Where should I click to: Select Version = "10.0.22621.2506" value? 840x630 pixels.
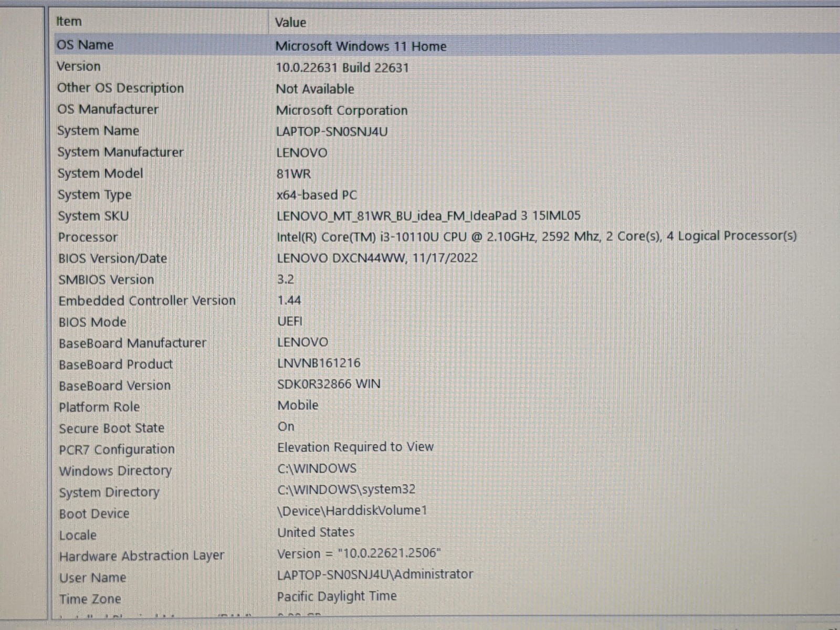(359, 553)
